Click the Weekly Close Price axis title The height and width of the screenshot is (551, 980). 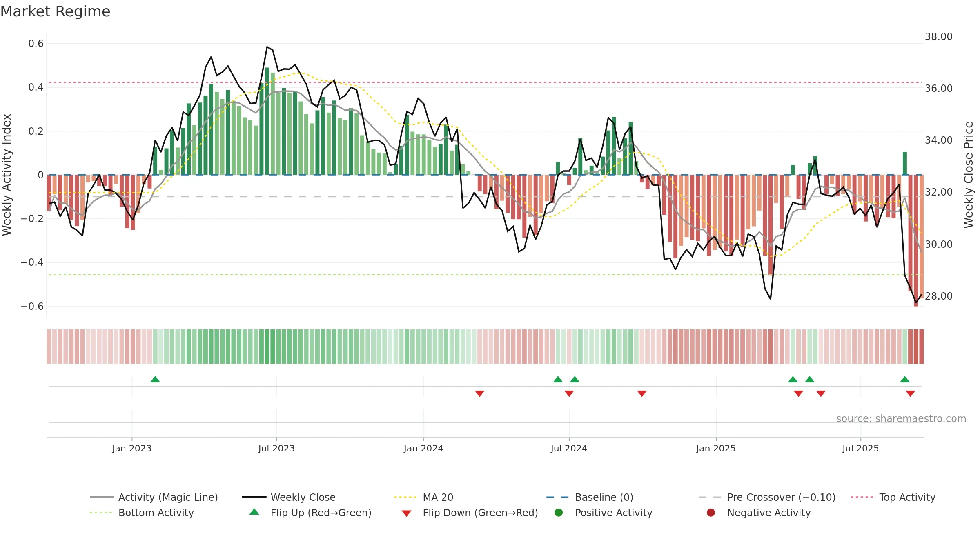(969, 175)
